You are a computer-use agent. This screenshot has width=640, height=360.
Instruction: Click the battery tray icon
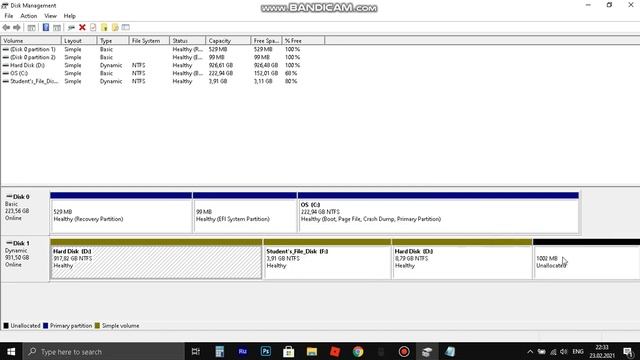pyautogui.click(x=542, y=351)
